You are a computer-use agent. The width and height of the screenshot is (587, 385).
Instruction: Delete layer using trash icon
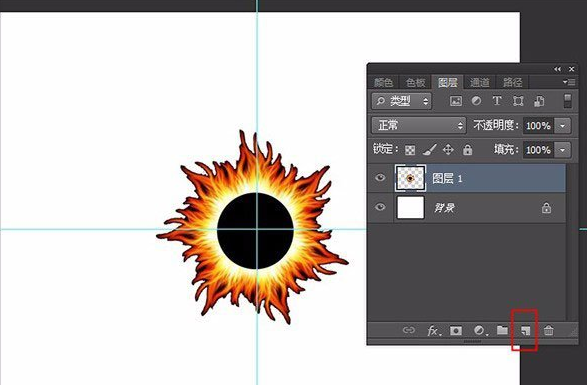pos(548,330)
